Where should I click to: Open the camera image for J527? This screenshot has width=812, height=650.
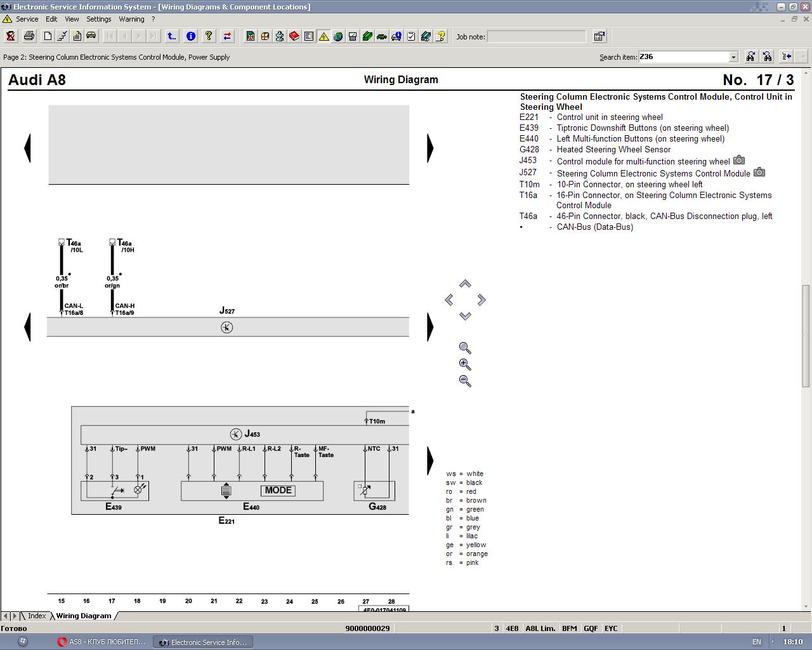[759, 172]
